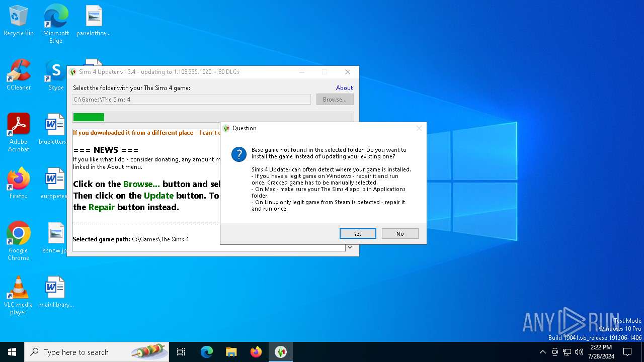Click the game folder path field
This screenshot has width=644, height=362.
pos(191,100)
